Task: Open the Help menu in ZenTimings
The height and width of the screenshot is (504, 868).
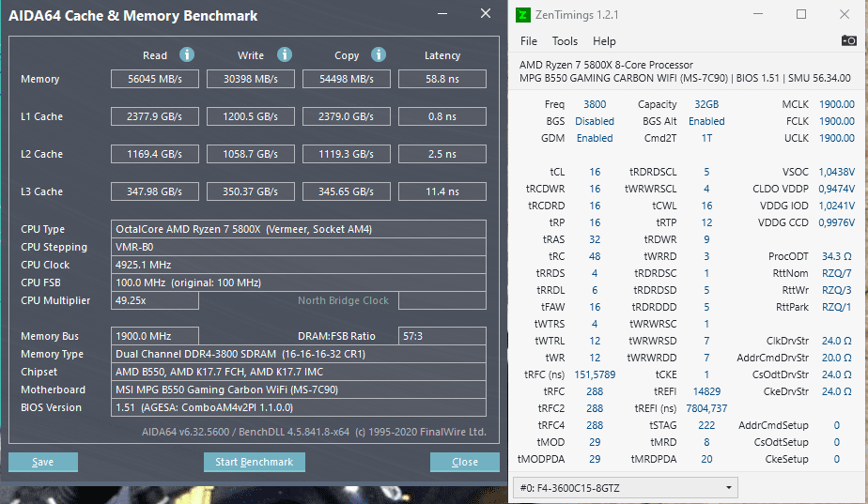Action: coord(604,41)
